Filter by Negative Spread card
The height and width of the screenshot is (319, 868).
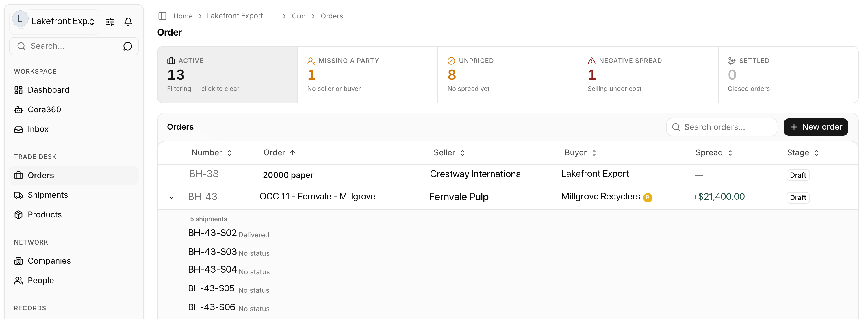pos(648,75)
